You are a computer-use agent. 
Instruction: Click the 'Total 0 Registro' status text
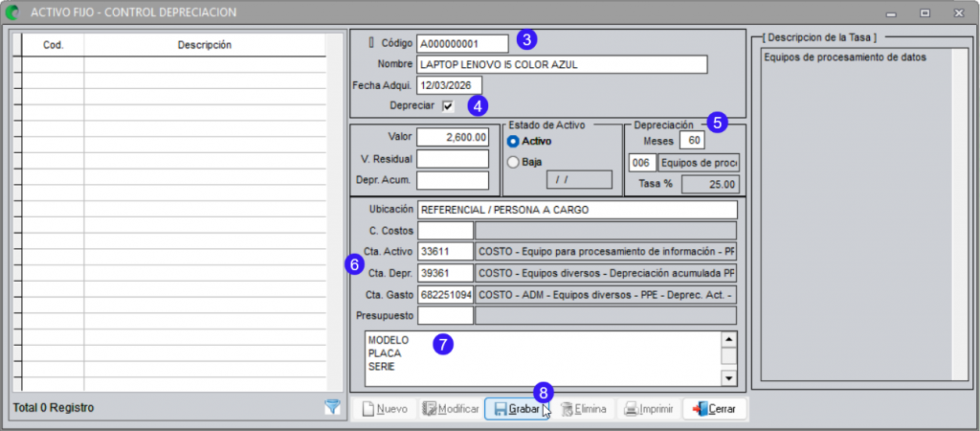click(x=54, y=408)
